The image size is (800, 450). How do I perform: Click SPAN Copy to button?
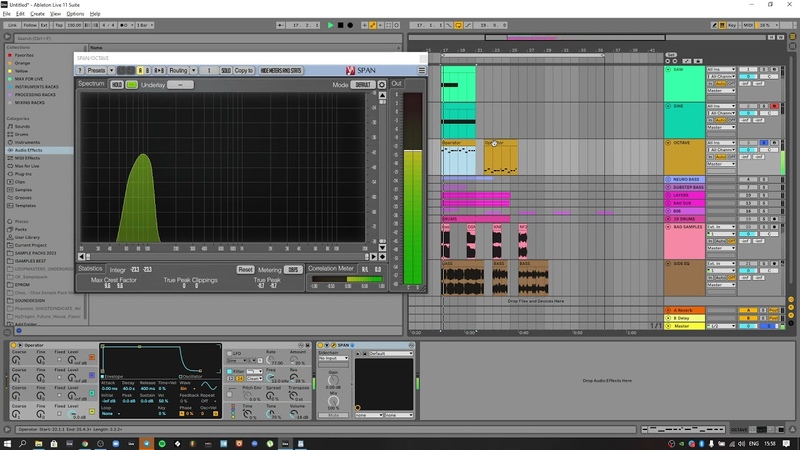point(243,70)
